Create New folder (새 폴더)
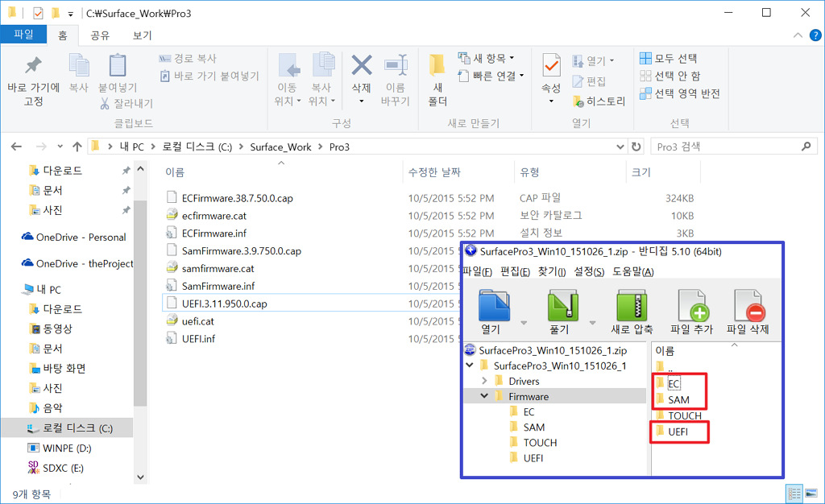 coord(437,80)
